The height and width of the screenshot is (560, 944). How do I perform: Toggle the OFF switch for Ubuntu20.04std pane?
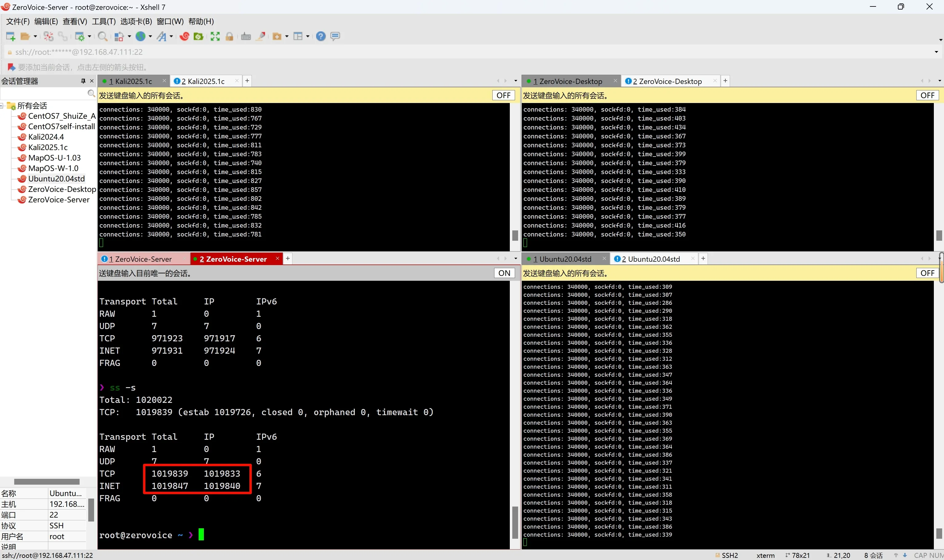click(927, 273)
